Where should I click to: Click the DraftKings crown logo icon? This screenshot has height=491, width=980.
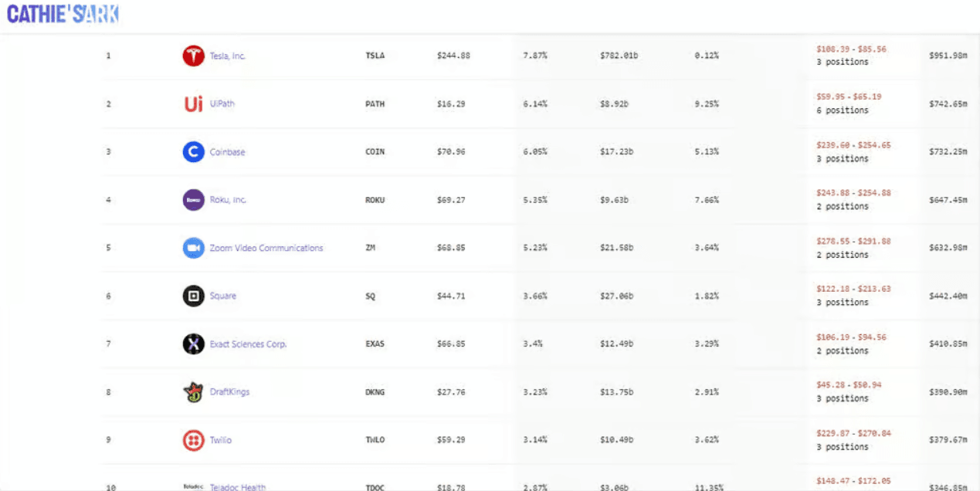tap(193, 392)
